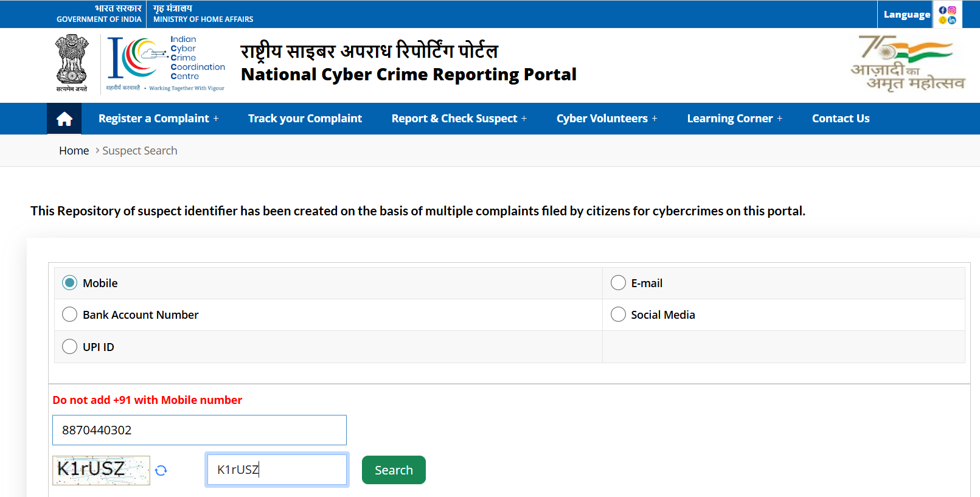
Task: Open the Cyber Volunteers dropdown
Action: [x=606, y=119]
